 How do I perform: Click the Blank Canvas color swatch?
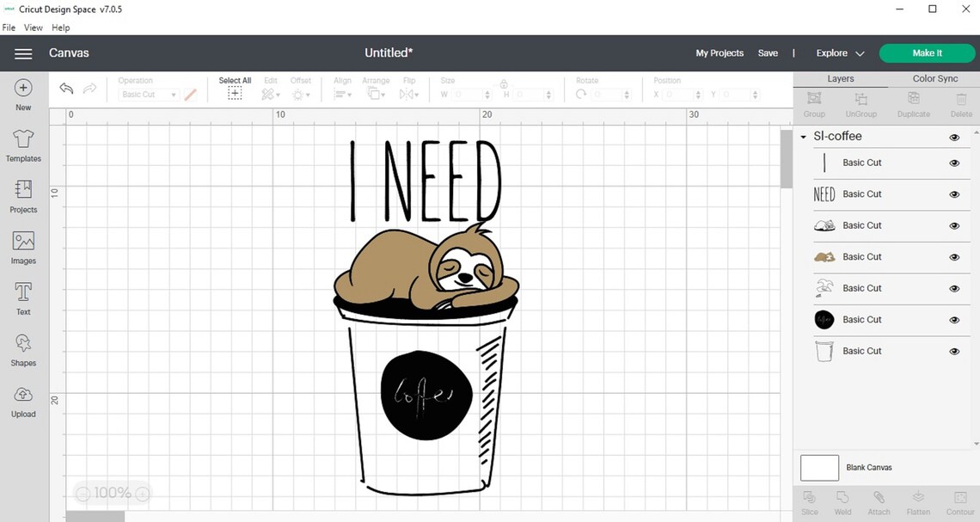tap(818, 467)
